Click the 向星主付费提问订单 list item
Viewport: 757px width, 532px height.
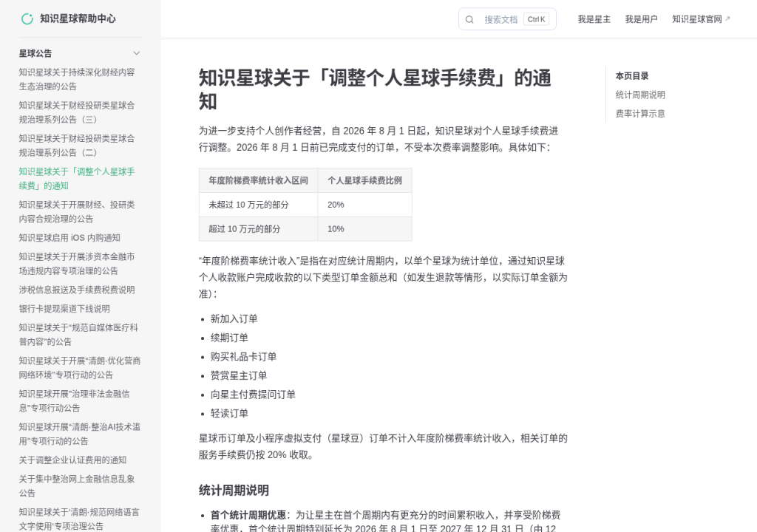[253, 395]
